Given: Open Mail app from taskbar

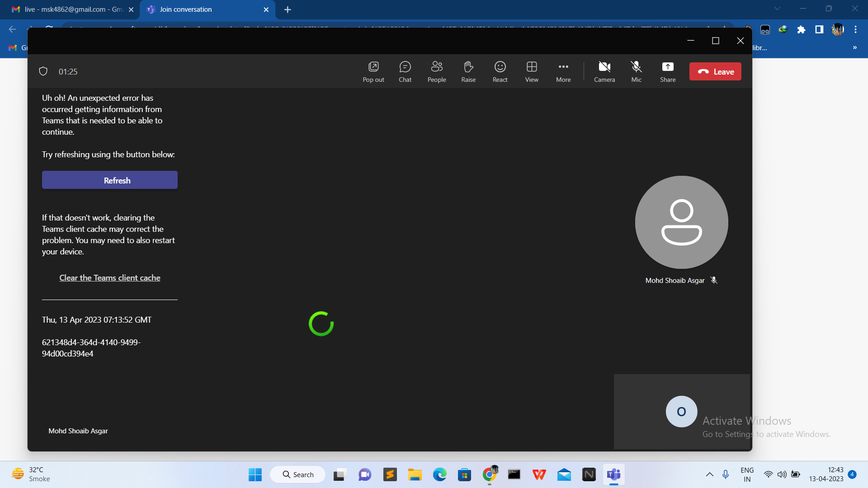Looking at the screenshot, I should [x=564, y=474].
